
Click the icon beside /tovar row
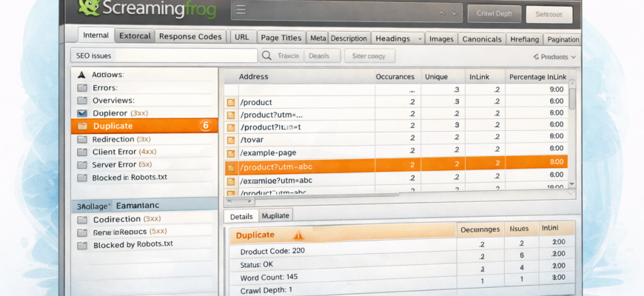[x=231, y=140]
